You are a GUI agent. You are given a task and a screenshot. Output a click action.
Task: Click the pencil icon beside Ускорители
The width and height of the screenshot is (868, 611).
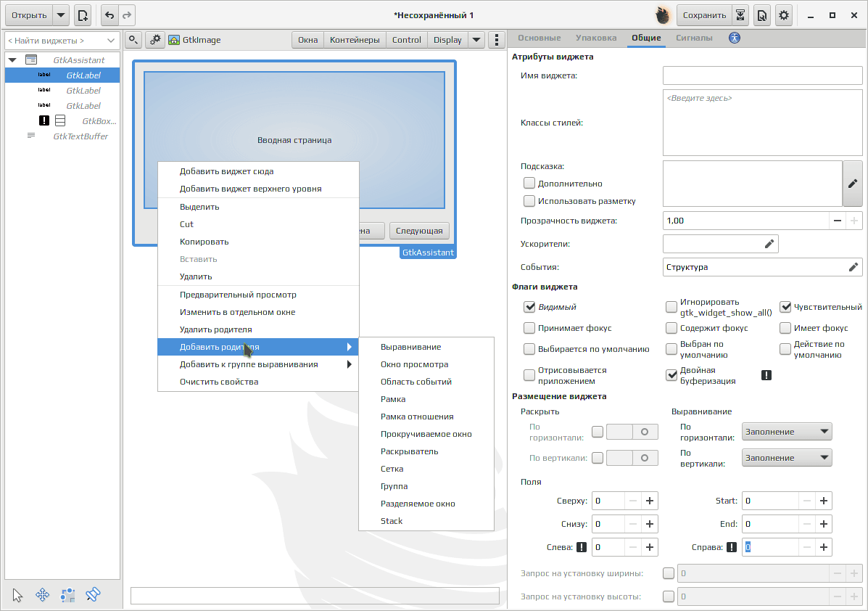[769, 244]
